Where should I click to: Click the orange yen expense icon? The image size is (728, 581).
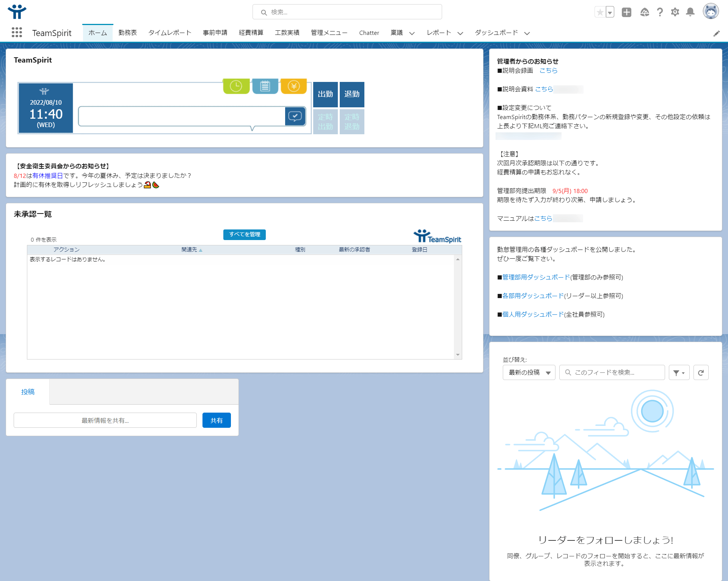tap(293, 86)
